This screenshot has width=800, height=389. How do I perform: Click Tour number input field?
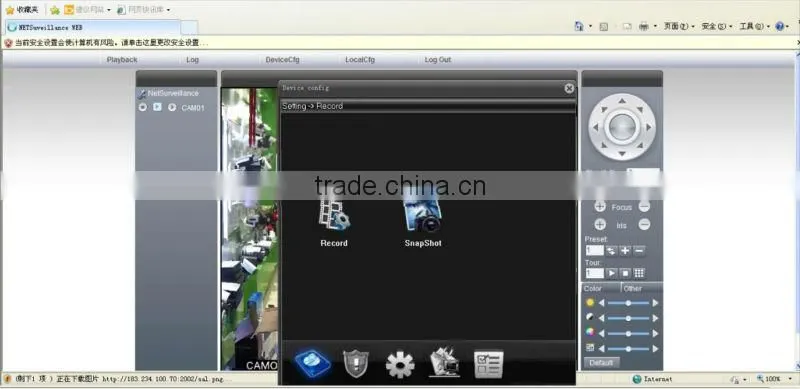coord(594,273)
